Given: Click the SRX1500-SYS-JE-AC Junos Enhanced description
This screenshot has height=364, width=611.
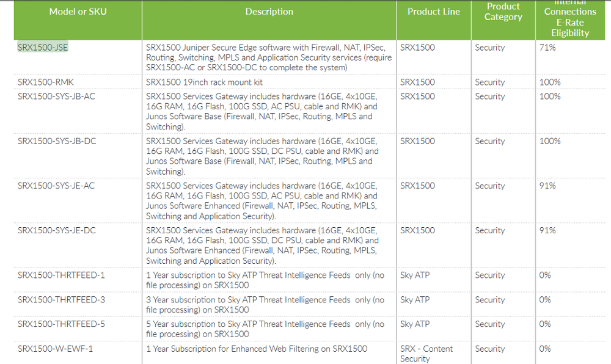Looking at the screenshot, I should point(262,201).
